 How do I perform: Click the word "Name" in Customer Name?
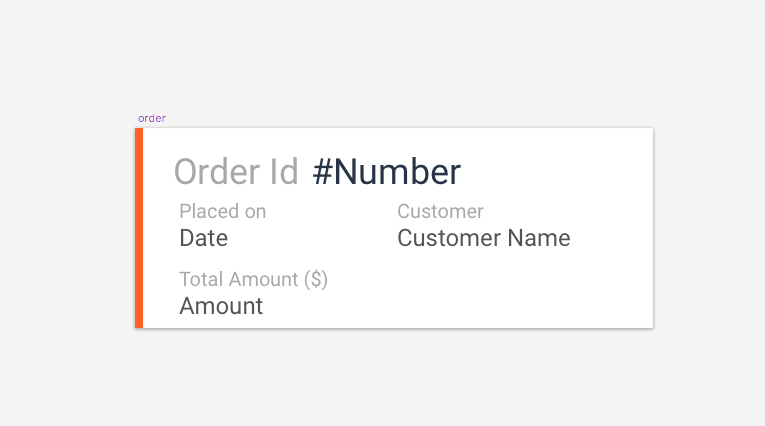tap(539, 238)
